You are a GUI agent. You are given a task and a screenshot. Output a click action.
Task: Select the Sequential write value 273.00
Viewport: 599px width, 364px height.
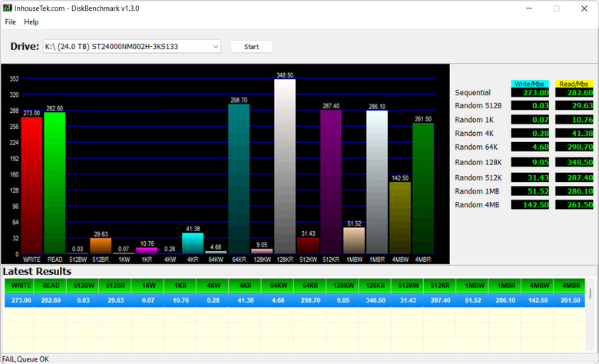coord(530,92)
